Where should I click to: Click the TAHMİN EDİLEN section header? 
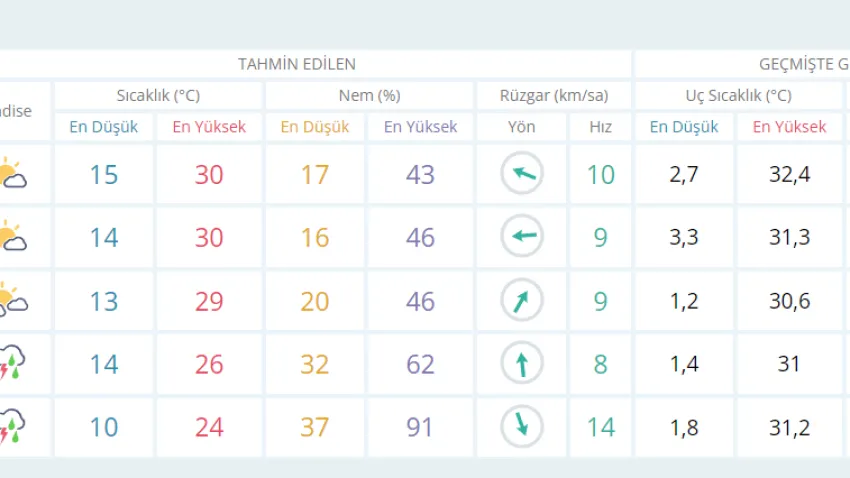point(297,64)
